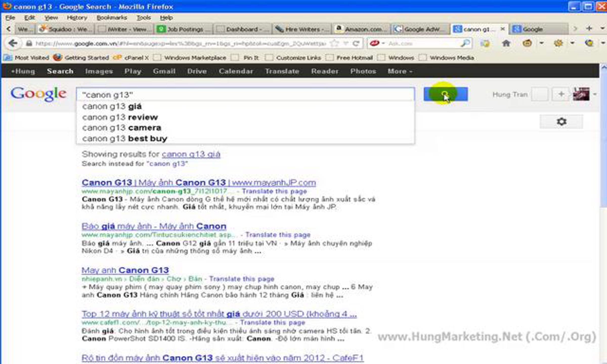The image size is (607, 364).
Task: Open the Edit menu
Action: [x=30, y=18]
